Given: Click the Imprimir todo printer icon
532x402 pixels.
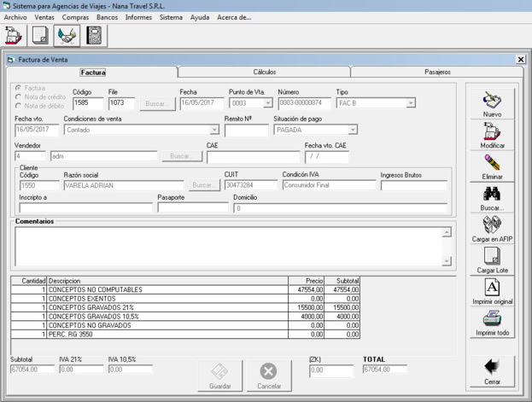Looking at the screenshot, I should [492, 322].
